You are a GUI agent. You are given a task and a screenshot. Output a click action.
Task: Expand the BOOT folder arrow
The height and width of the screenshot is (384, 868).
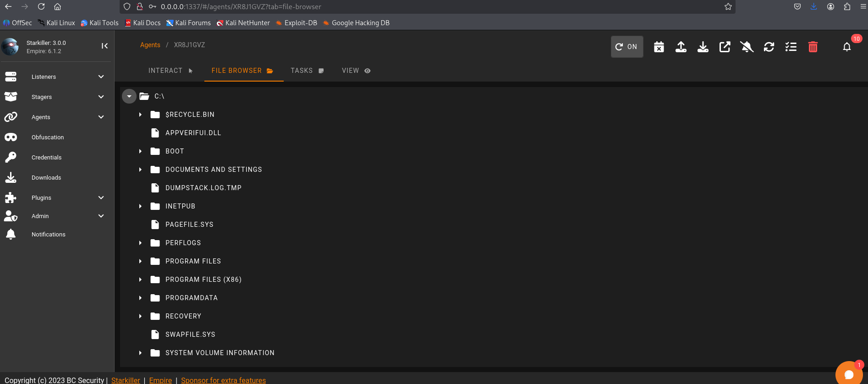[x=140, y=151]
